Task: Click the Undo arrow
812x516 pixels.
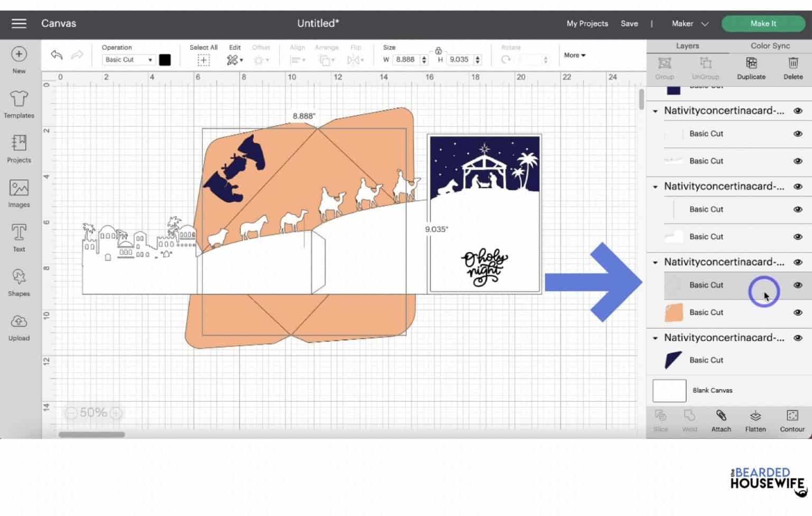Action: point(57,55)
